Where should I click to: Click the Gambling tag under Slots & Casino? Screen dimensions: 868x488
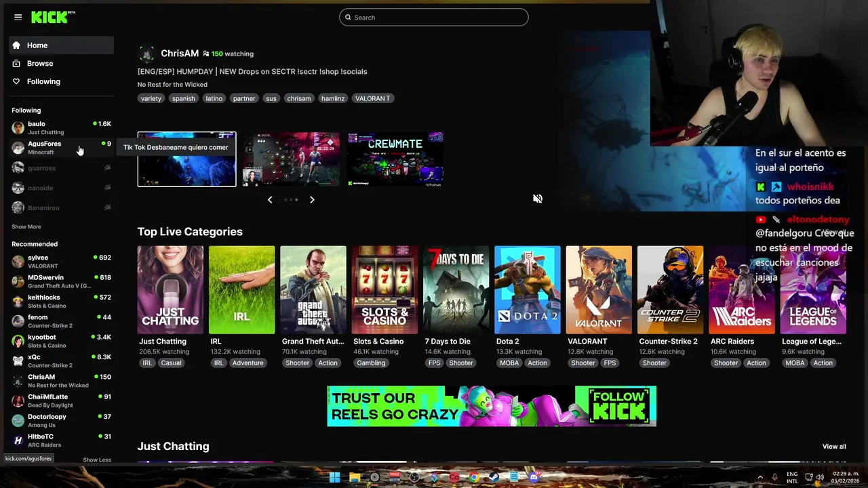coord(371,363)
